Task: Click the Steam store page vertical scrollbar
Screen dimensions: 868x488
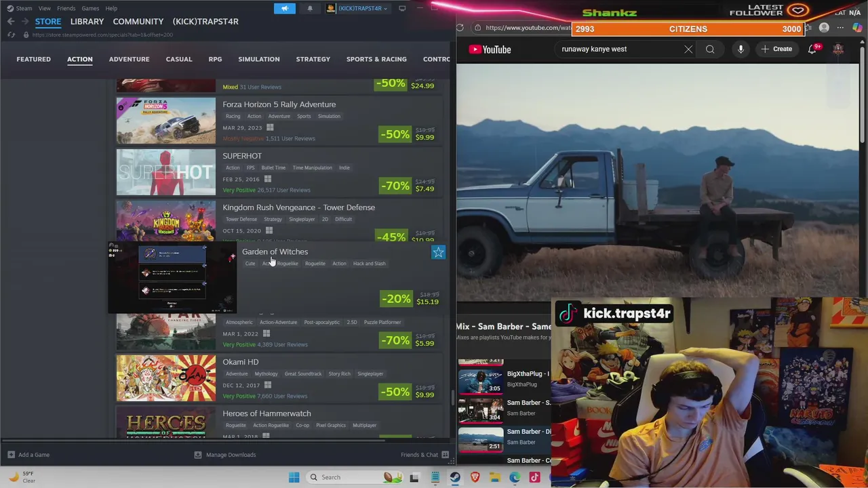Action: [452, 398]
